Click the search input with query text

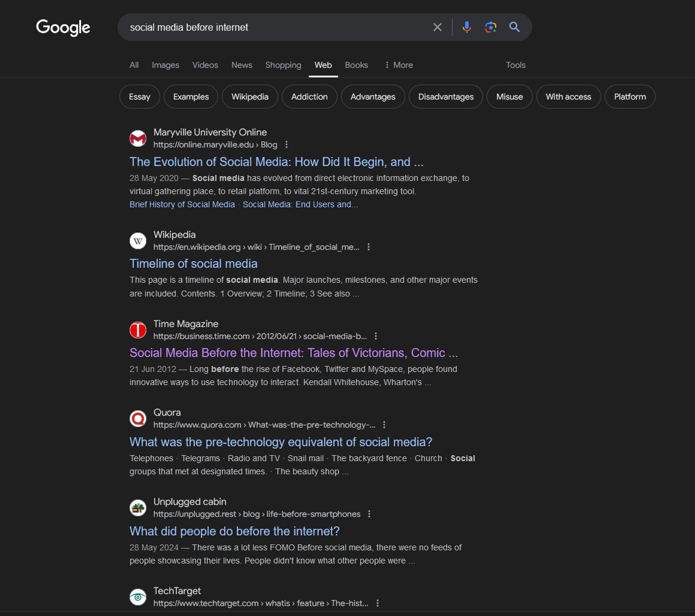tap(275, 27)
